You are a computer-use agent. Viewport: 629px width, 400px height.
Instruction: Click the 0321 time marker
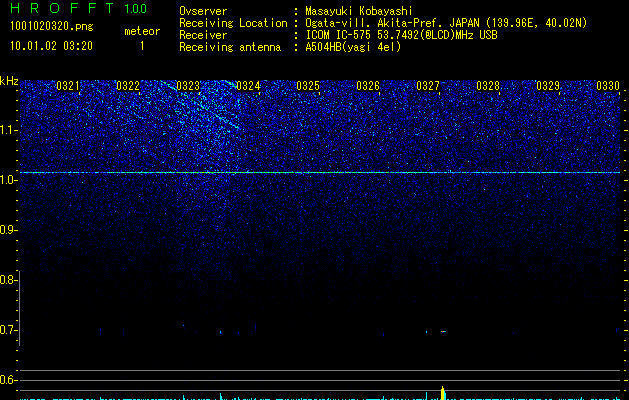pos(68,86)
